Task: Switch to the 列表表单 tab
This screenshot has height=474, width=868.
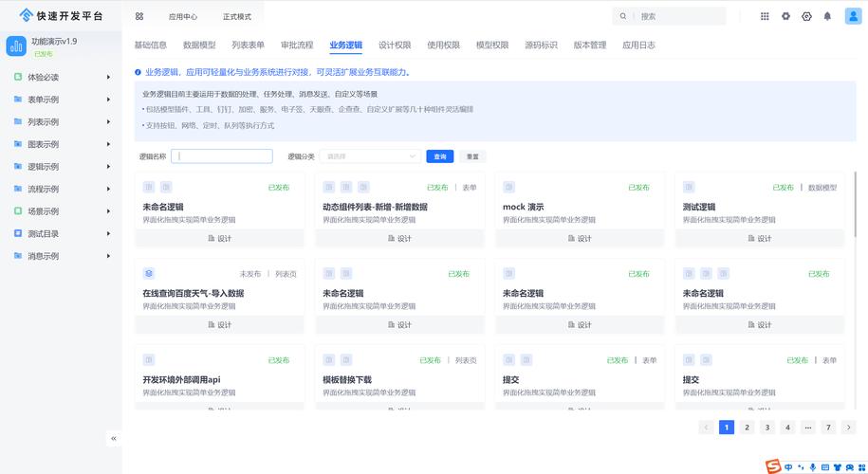Action: (x=248, y=45)
